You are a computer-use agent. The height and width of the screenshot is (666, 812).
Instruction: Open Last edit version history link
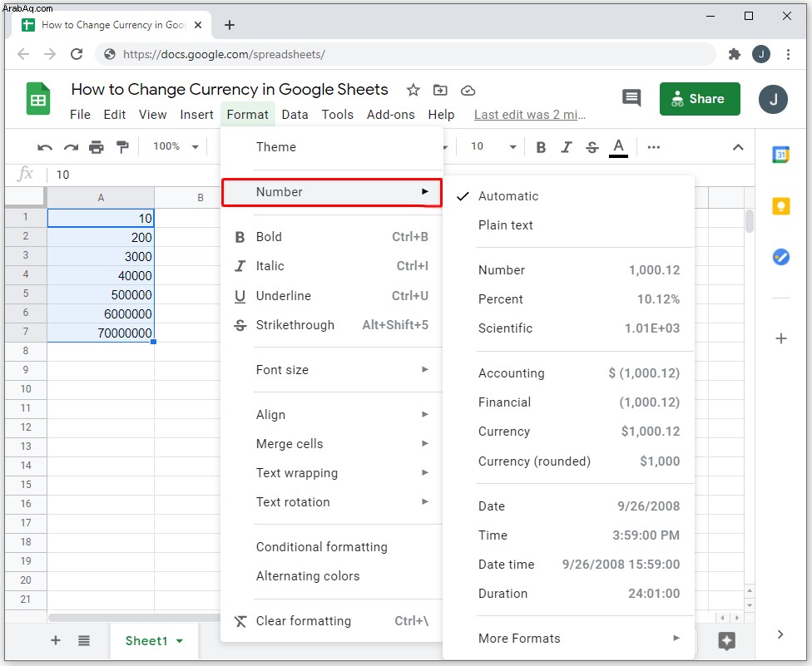pyautogui.click(x=530, y=115)
